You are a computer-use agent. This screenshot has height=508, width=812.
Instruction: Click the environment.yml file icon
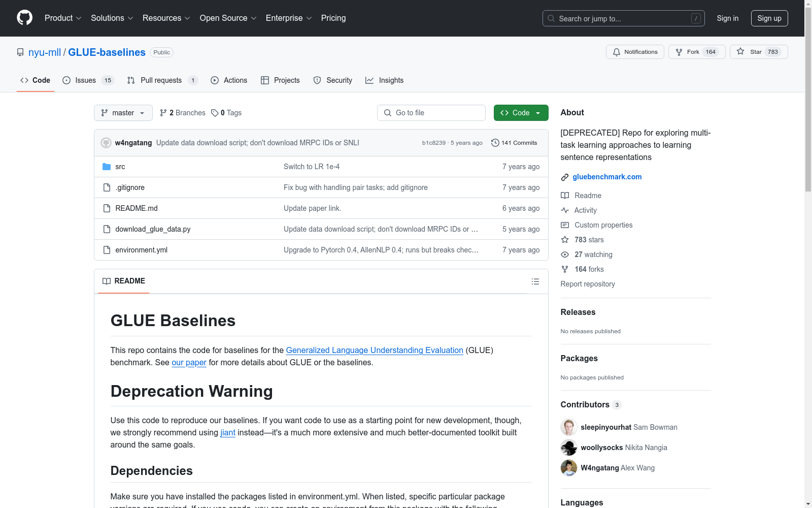point(107,250)
